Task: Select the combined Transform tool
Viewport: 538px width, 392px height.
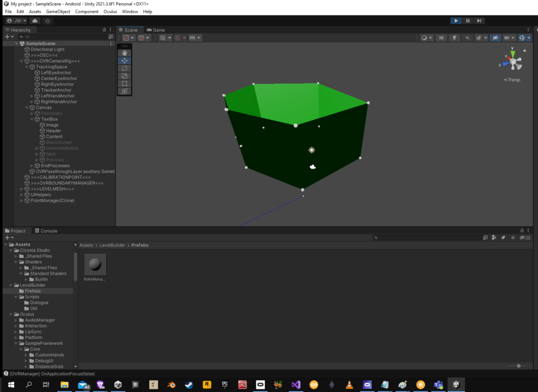Action: 125,91
